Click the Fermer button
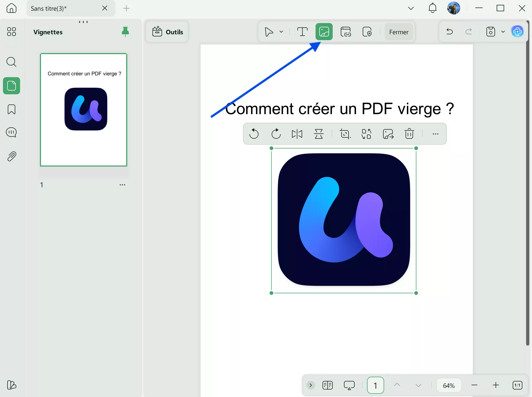Image resolution: width=532 pixels, height=397 pixels. pyautogui.click(x=399, y=32)
